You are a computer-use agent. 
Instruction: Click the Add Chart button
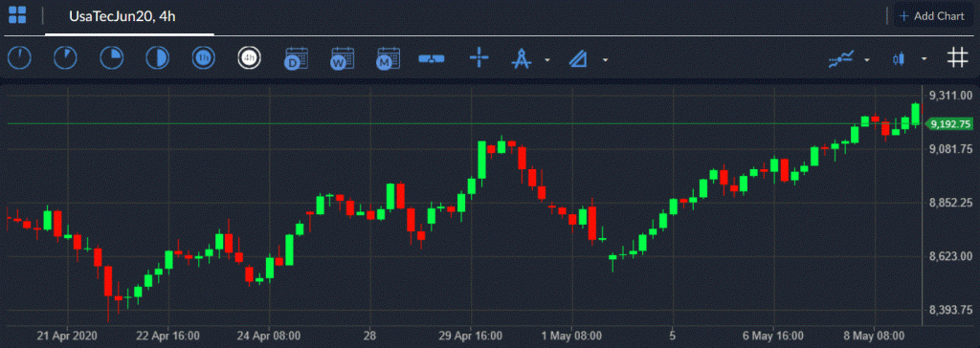[x=932, y=16]
